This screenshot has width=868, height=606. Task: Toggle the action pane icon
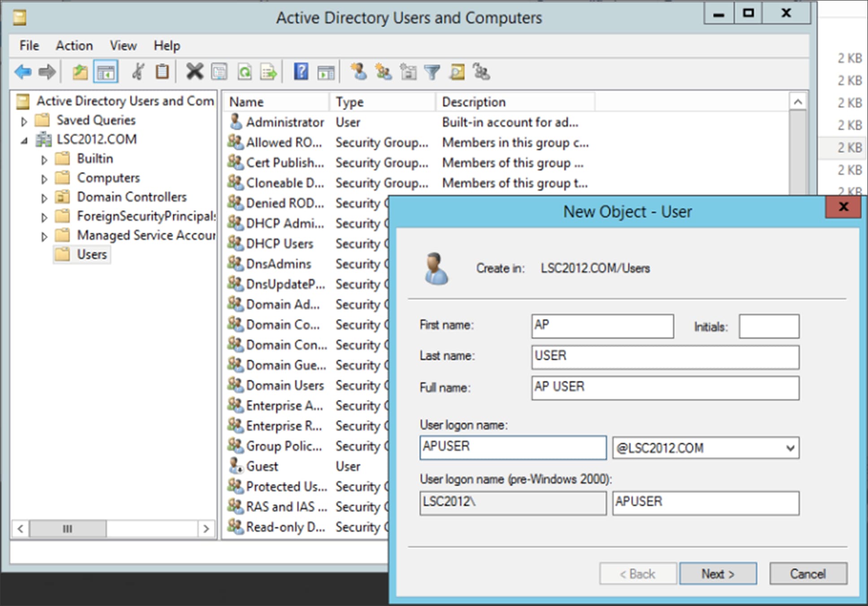tap(326, 72)
